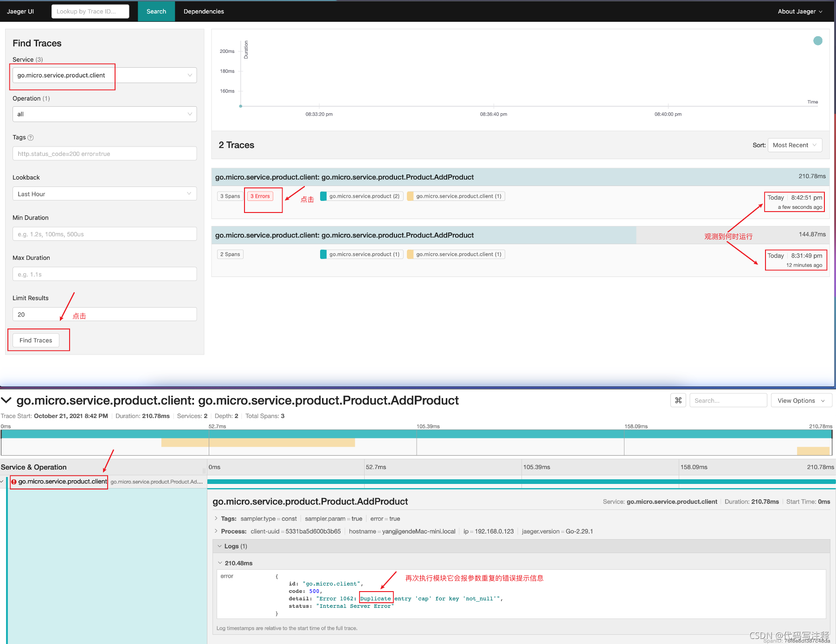Viewport: 836px width, 644px height.
Task: Collapse the trace header chevron beside the title
Action: click(6, 400)
